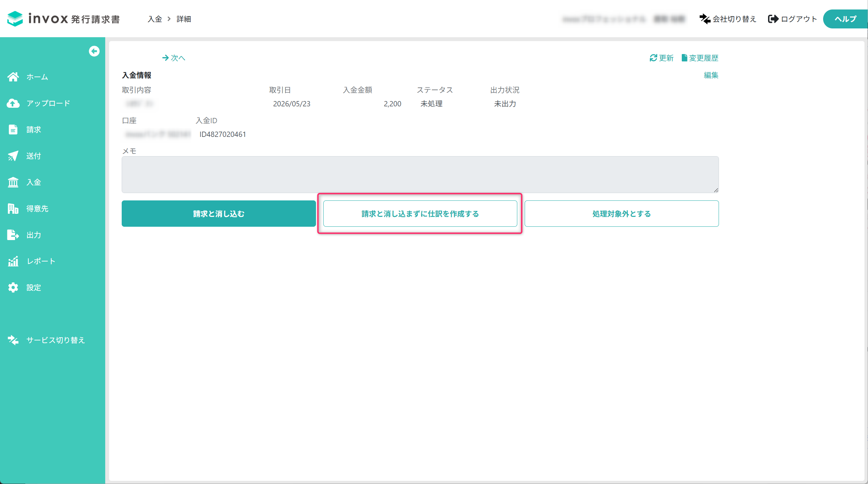View the レポート chart icon
The height and width of the screenshot is (484, 868).
(x=13, y=261)
